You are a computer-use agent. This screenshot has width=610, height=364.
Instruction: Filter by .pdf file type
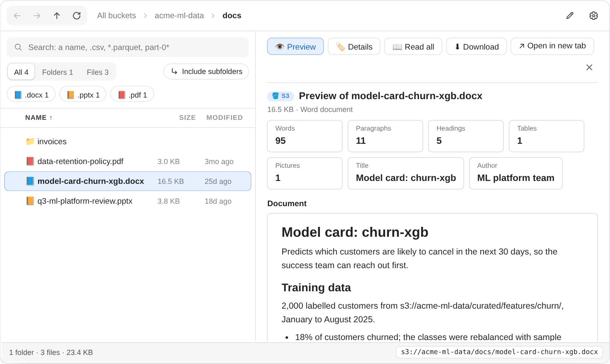(x=132, y=95)
